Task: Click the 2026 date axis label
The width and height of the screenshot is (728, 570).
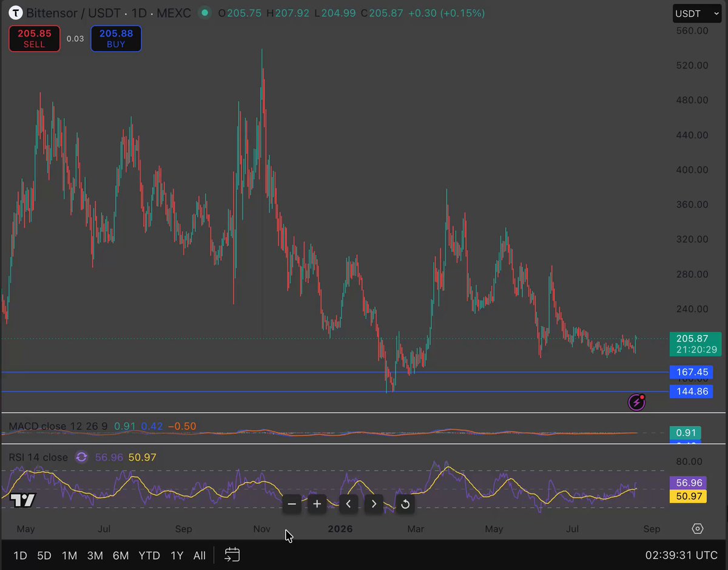Action: (x=340, y=529)
